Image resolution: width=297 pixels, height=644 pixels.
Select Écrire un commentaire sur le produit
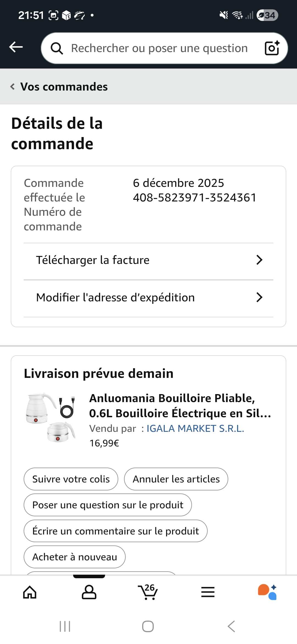116,531
